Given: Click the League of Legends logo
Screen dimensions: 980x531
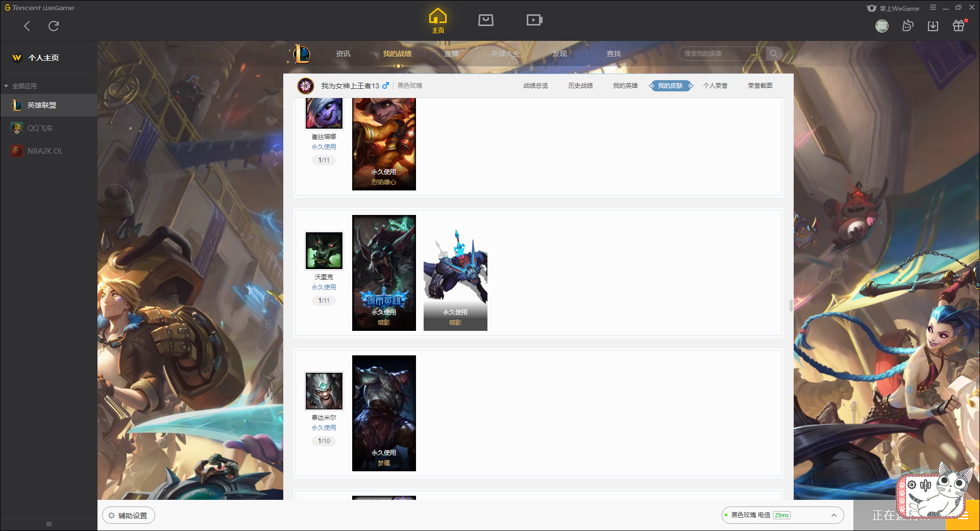Looking at the screenshot, I should point(302,54).
